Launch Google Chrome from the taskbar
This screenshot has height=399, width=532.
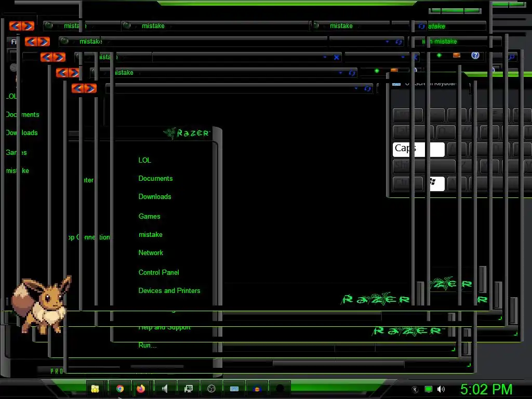[x=120, y=389]
